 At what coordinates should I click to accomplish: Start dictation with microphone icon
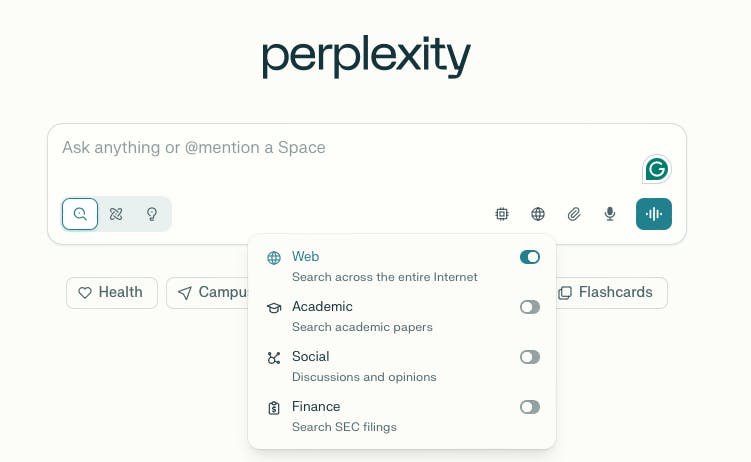tap(609, 214)
